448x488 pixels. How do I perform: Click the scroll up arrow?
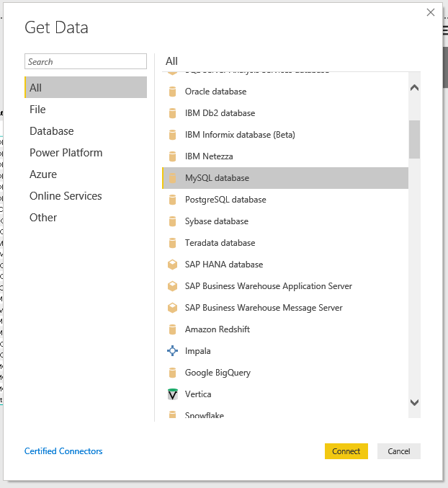coord(414,88)
